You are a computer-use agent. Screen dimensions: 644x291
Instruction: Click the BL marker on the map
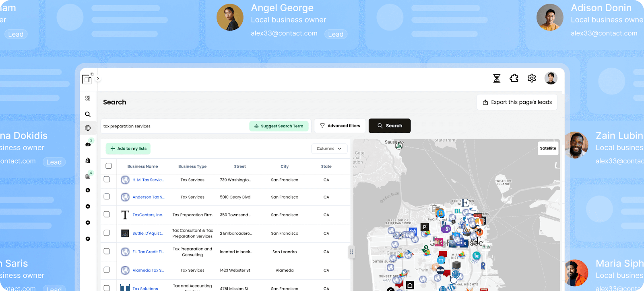pyautogui.click(x=458, y=211)
